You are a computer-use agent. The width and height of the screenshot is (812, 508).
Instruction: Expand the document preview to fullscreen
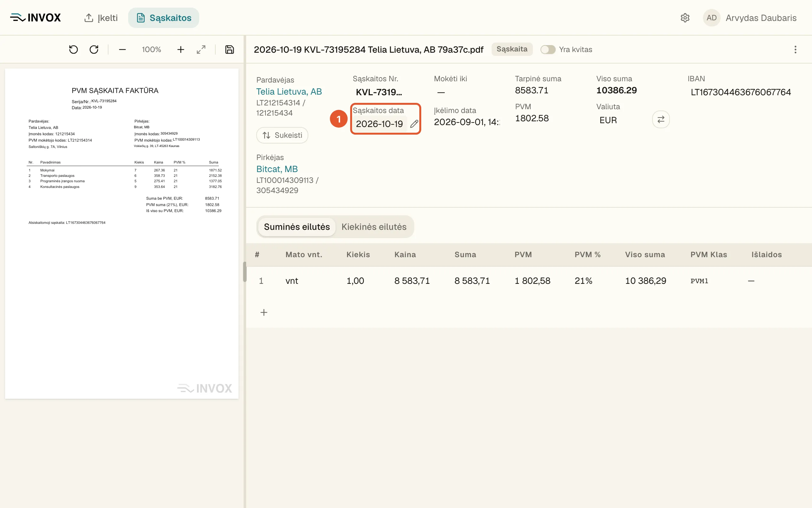tap(201, 50)
